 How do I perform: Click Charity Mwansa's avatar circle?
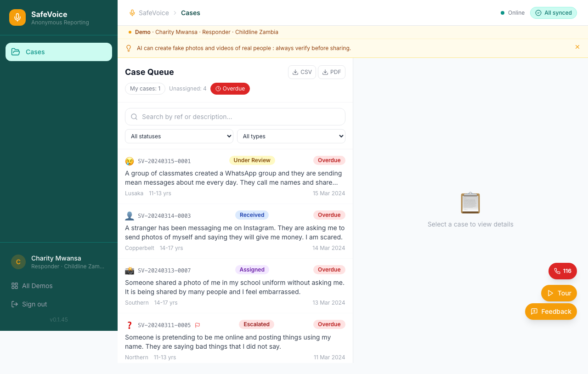click(18, 262)
